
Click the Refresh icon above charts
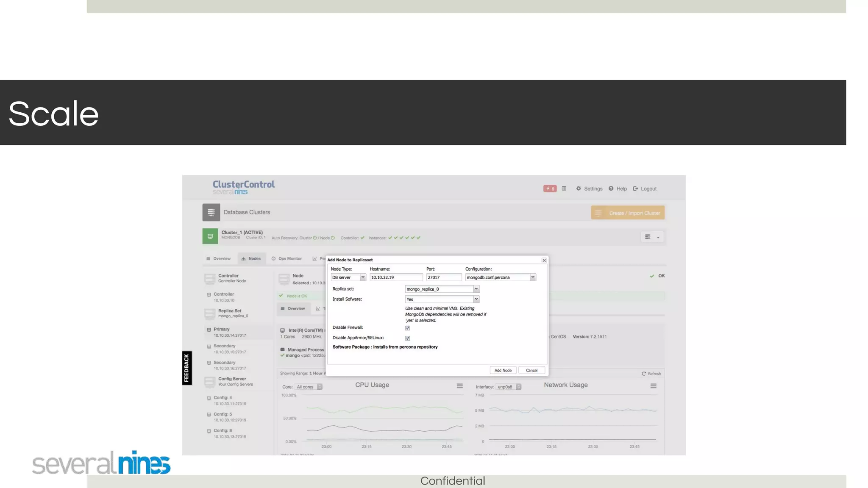[644, 374]
